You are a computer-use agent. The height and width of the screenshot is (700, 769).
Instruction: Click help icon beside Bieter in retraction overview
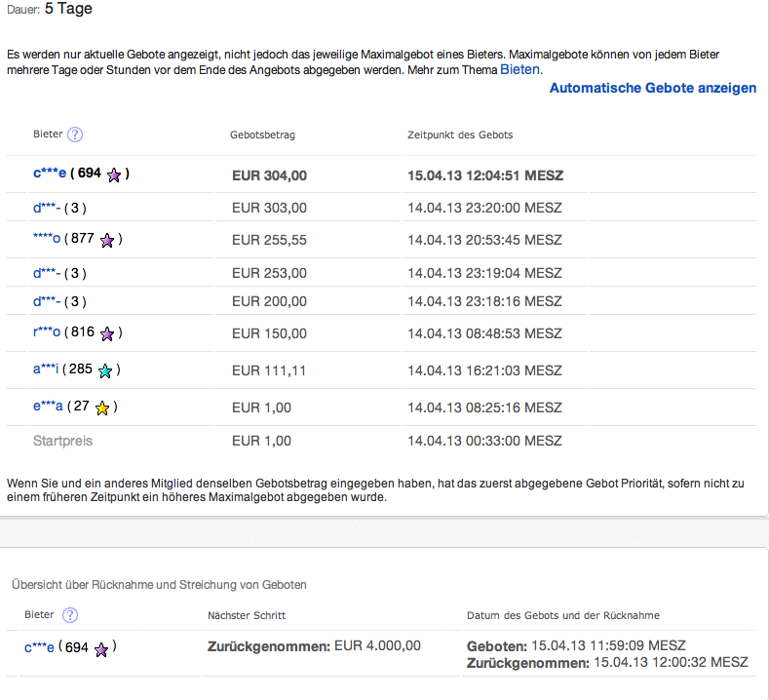coord(70,615)
